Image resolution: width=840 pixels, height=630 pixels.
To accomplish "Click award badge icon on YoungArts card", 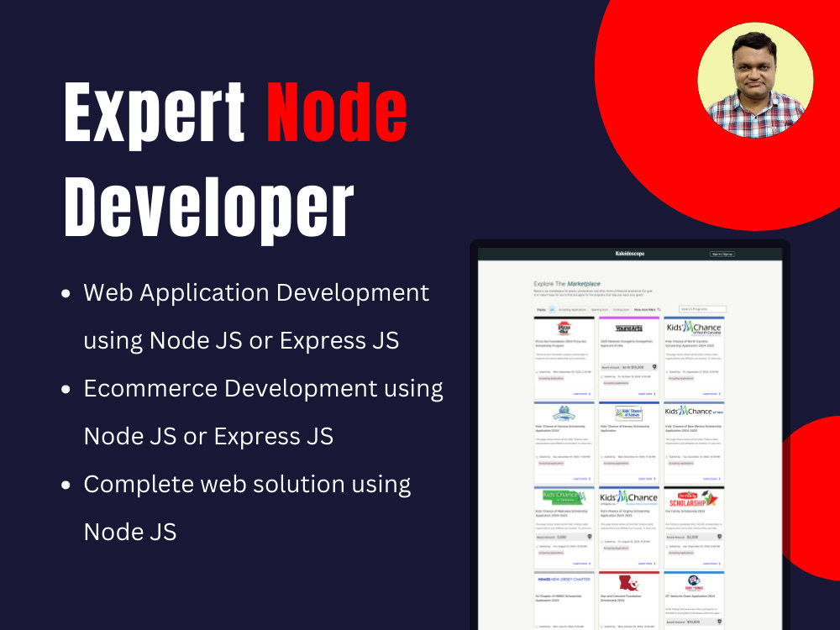I will [x=654, y=367].
